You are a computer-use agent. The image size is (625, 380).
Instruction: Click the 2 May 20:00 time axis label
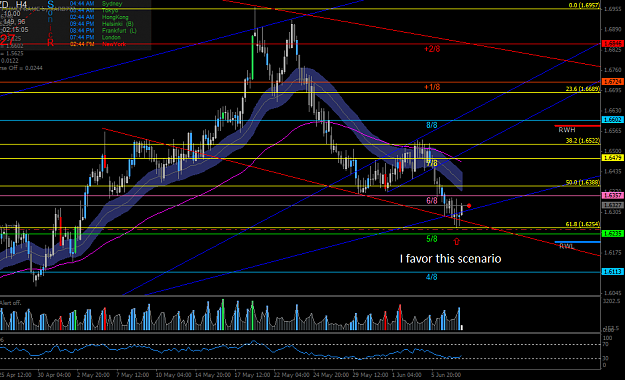click(93, 375)
